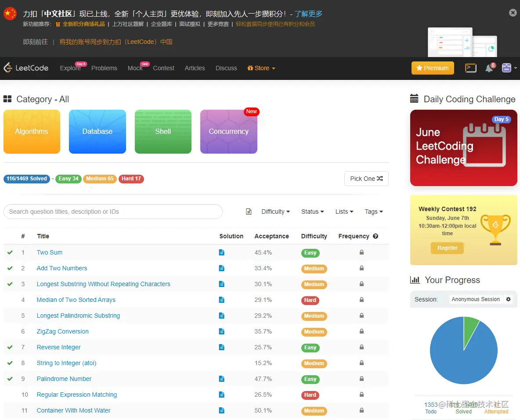Open the Discuss page
This screenshot has height=420, width=520.
[x=226, y=68]
